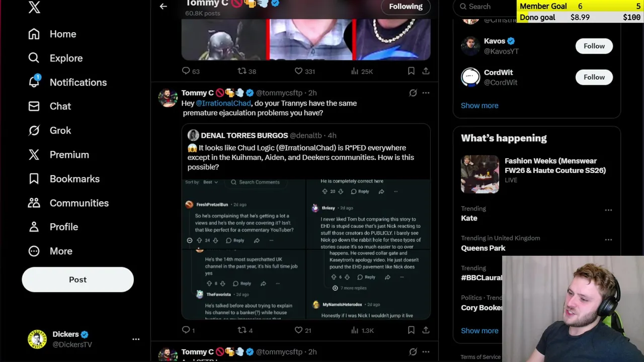Expand options for the Kate trend
644x362 pixels.
click(x=608, y=210)
